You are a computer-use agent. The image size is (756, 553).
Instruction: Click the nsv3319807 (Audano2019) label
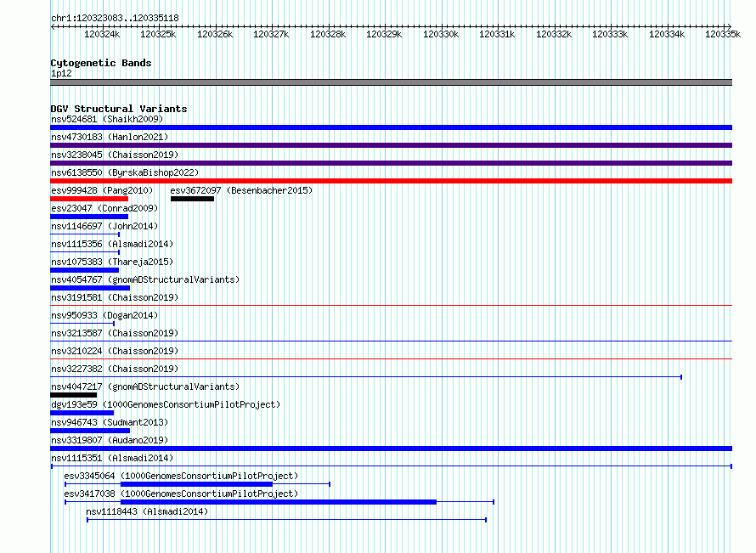(x=110, y=440)
